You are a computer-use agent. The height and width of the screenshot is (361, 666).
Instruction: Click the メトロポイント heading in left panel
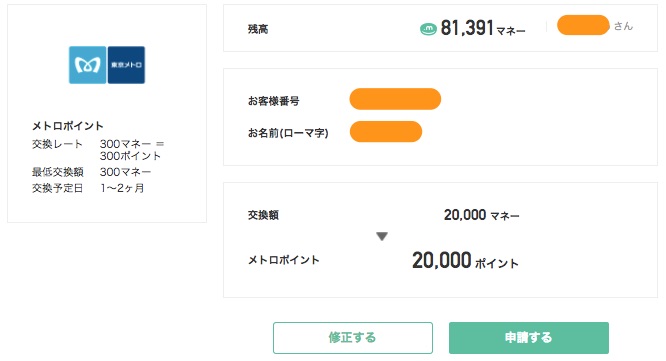tap(68, 126)
